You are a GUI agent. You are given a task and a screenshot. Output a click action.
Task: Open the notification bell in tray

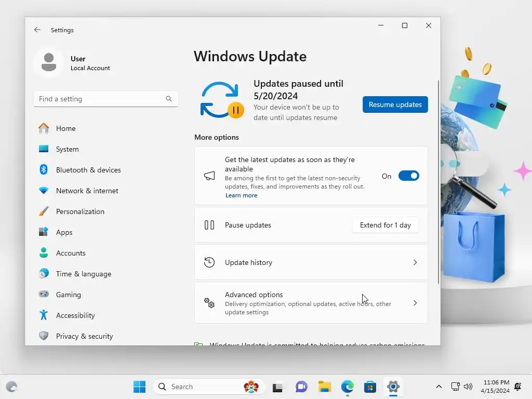(518, 387)
